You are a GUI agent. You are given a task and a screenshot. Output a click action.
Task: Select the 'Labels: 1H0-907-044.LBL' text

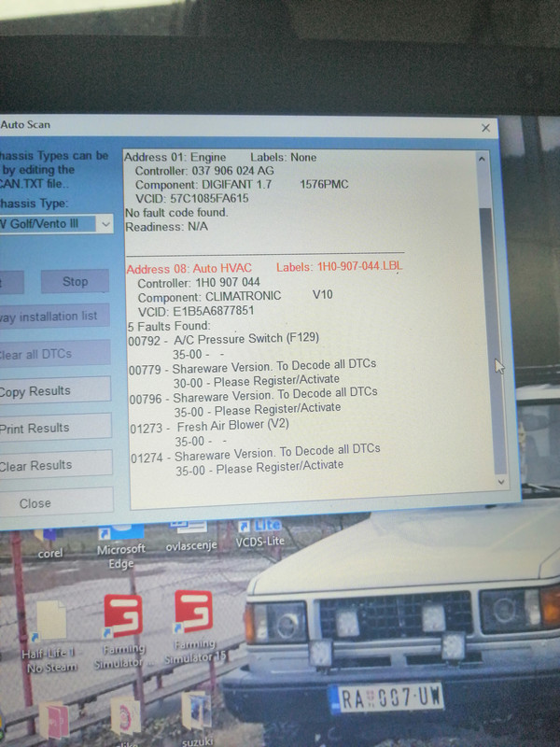[x=340, y=266]
